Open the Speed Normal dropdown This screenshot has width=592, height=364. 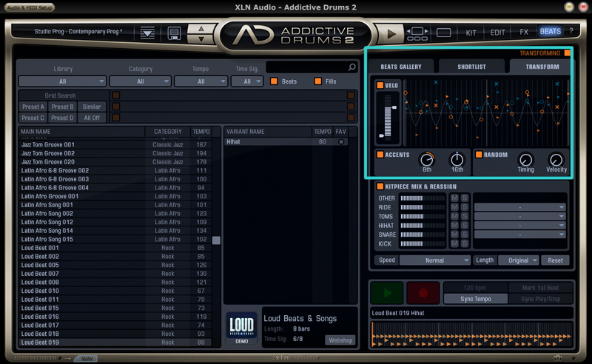tap(435, 260)
